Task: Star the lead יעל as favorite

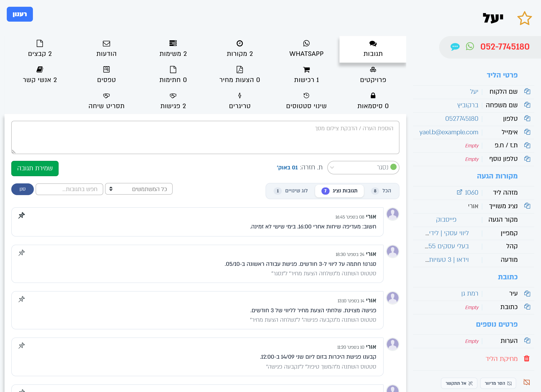Action: click(524, 18)
